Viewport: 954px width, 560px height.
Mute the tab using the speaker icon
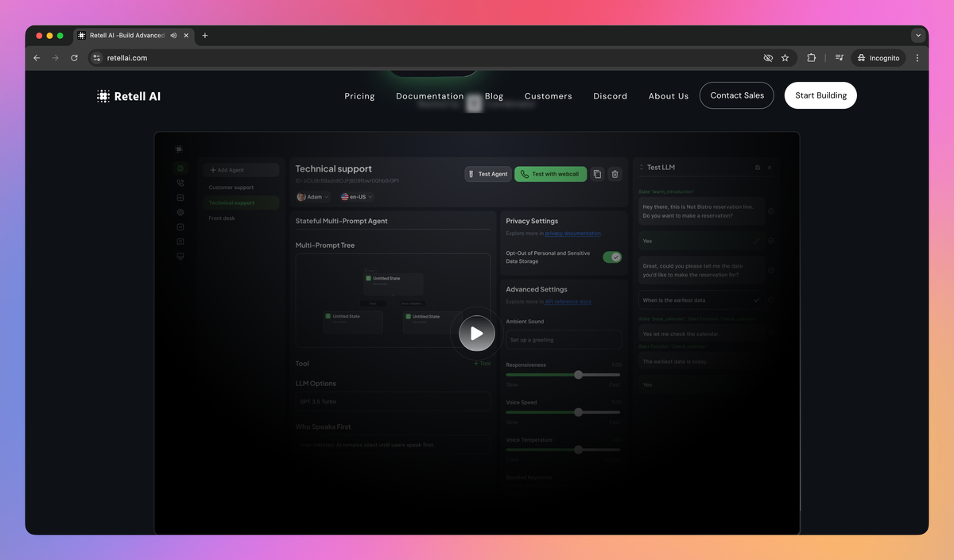[173, 36]
